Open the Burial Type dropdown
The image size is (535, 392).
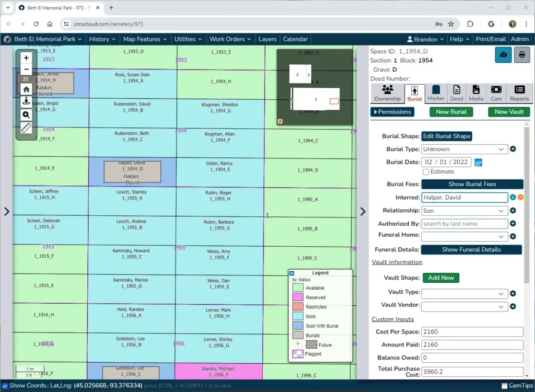[x=464, y=149]
